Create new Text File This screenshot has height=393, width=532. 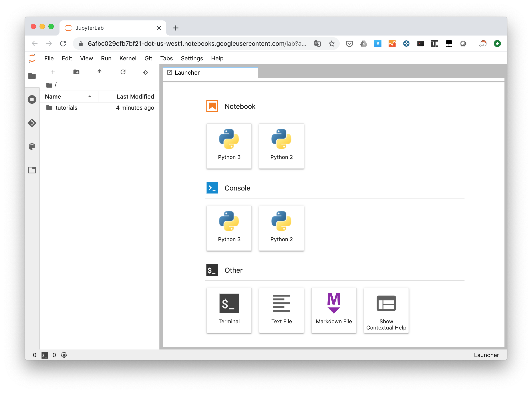point(281,310)
